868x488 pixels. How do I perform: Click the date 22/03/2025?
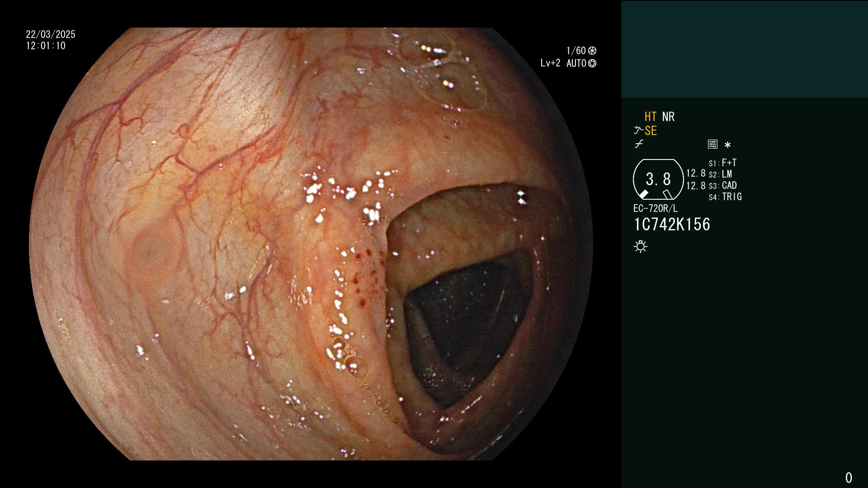(x=51, y=34)
